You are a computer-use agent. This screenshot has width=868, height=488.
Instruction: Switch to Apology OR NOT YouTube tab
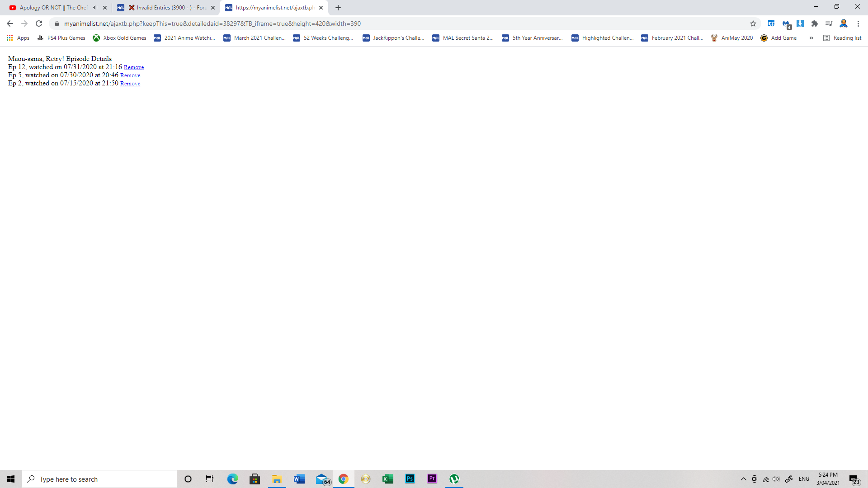pos(53,8)
